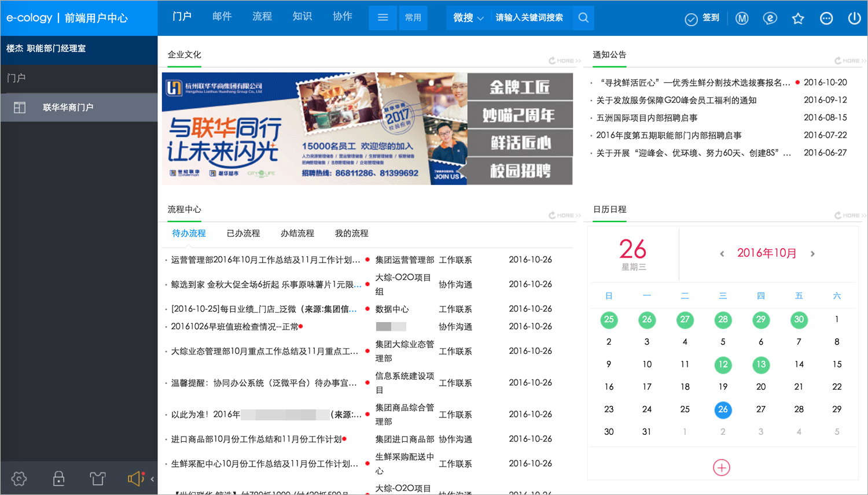868x495 pixels.
Task: Click the speaker announcement icon
Action: 136,478
